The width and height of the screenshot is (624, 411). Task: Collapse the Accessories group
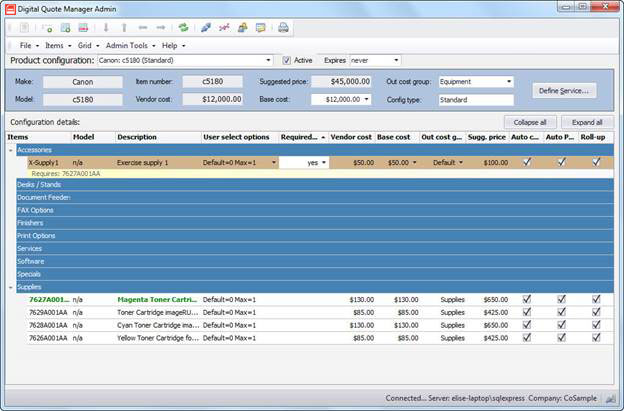coord(12,150)
